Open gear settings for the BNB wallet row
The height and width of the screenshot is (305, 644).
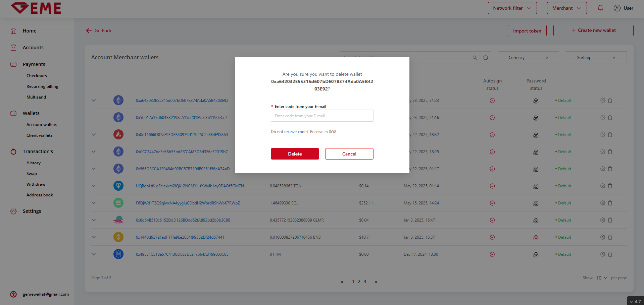click(x=602, y=237)
